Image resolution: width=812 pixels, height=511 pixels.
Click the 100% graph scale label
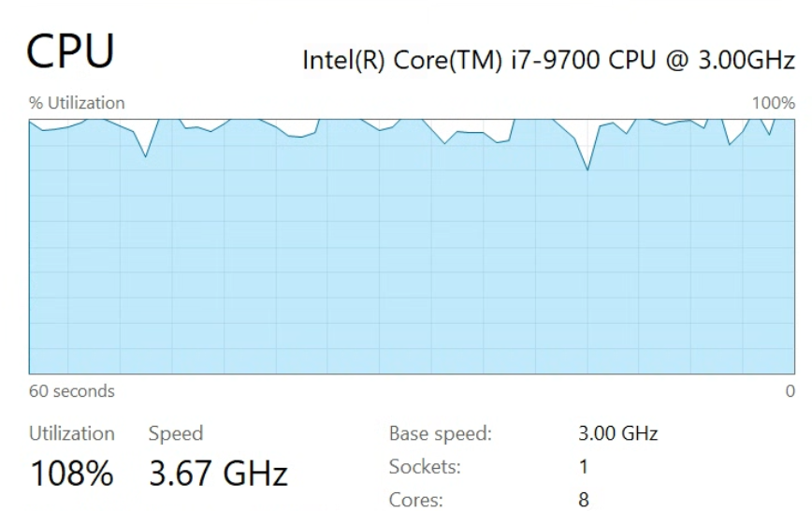(x=774, y=103)
